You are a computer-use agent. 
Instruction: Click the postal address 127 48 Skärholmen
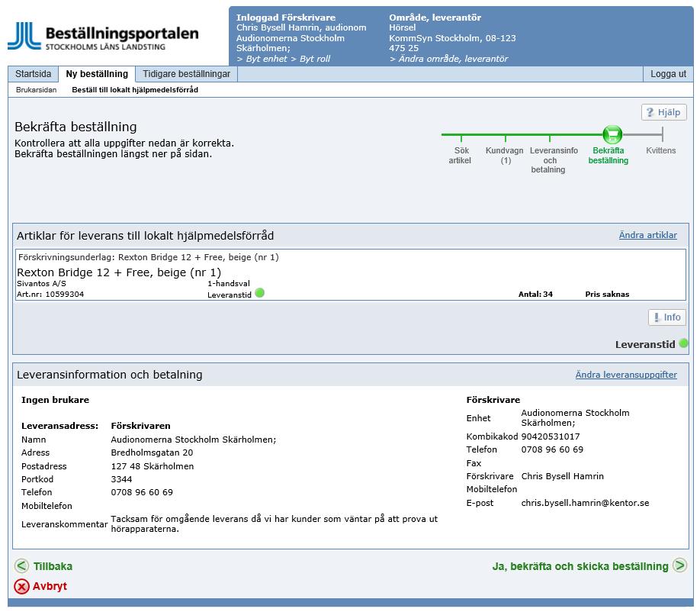(153, 466)
